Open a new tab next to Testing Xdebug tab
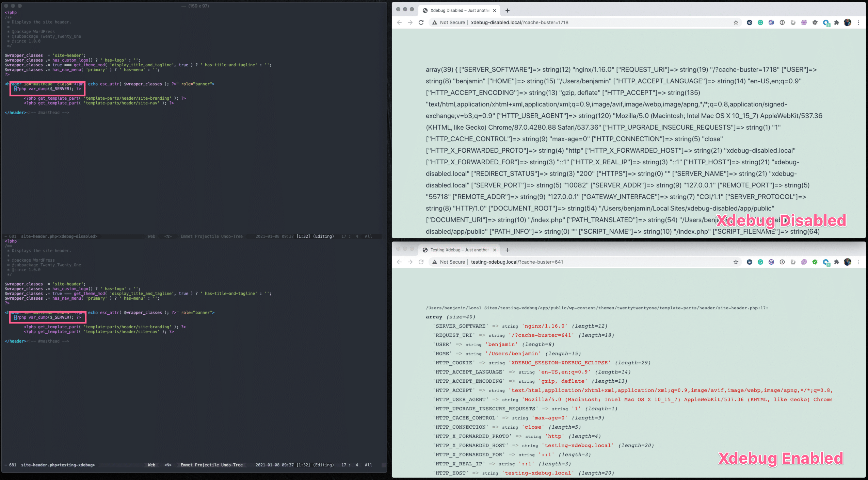The width and height of the screenshot is (868, 480). click(x=508, y=250)
